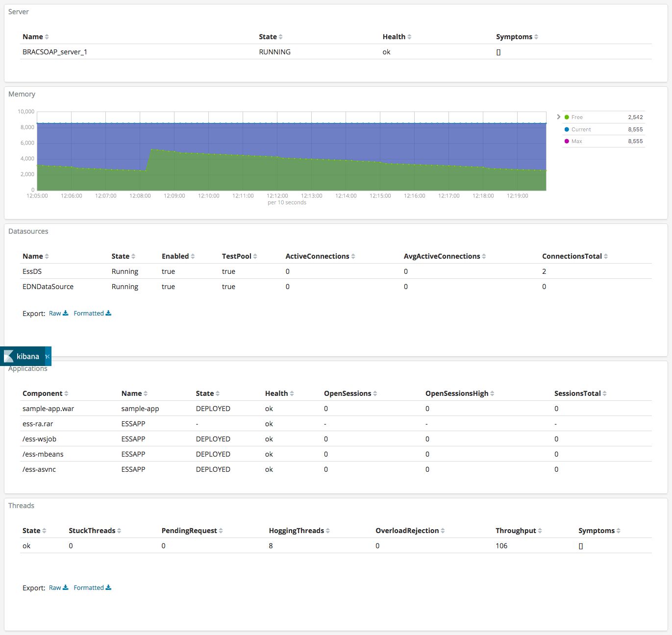Click /ess-mbeans component cell
The height and width of the screenshot is (635, 672).
click(43, 454)
